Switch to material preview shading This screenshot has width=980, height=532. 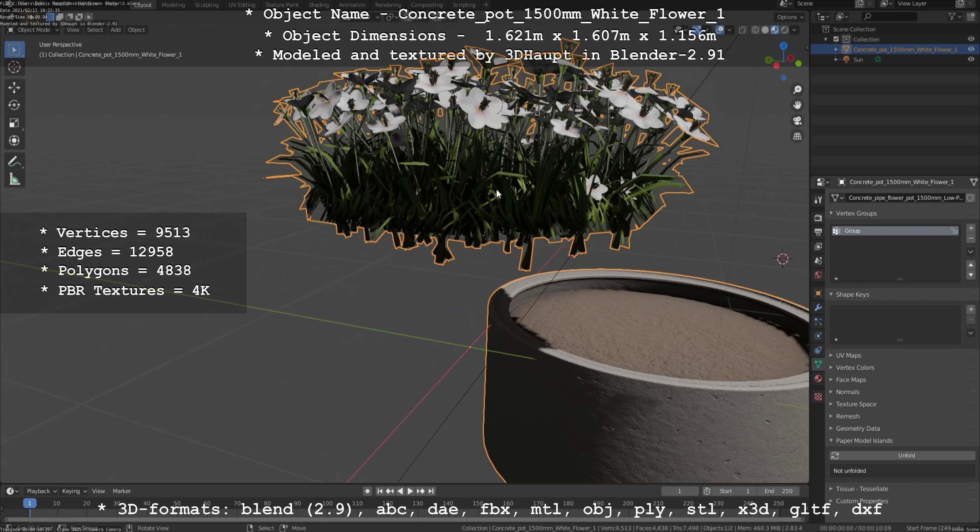coord(775,30)
